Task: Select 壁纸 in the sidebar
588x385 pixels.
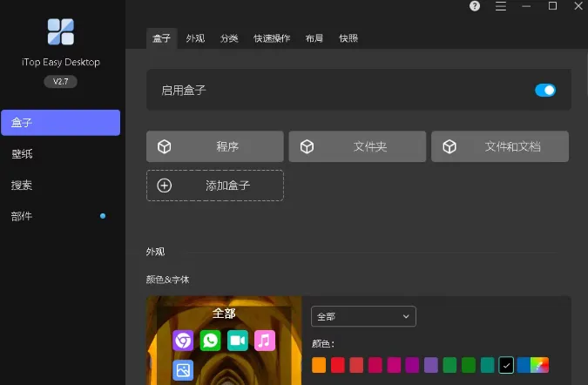Action: pyautogui.click(x=61, y=153)
